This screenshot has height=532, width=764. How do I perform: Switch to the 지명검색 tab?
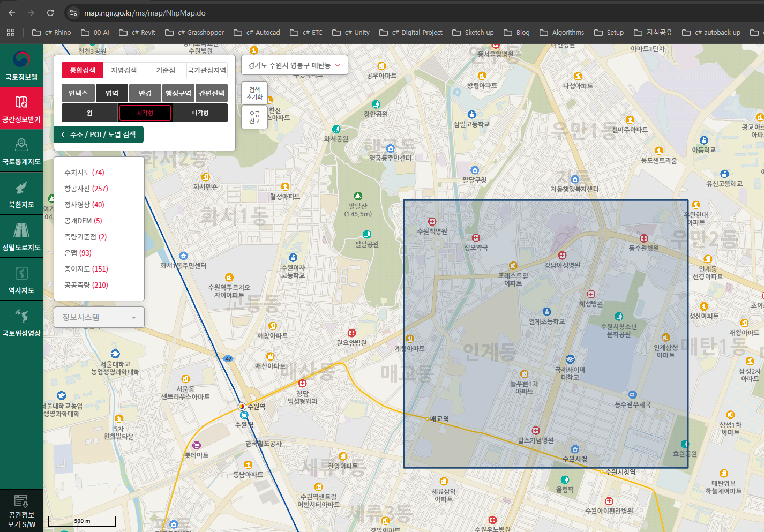point(123,70)
